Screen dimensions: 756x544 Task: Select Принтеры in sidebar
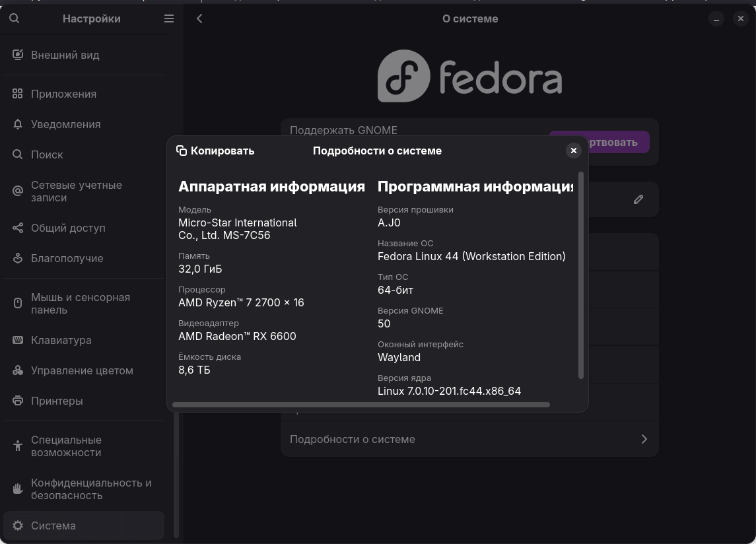pyautogui.click(x=84, y=401)
